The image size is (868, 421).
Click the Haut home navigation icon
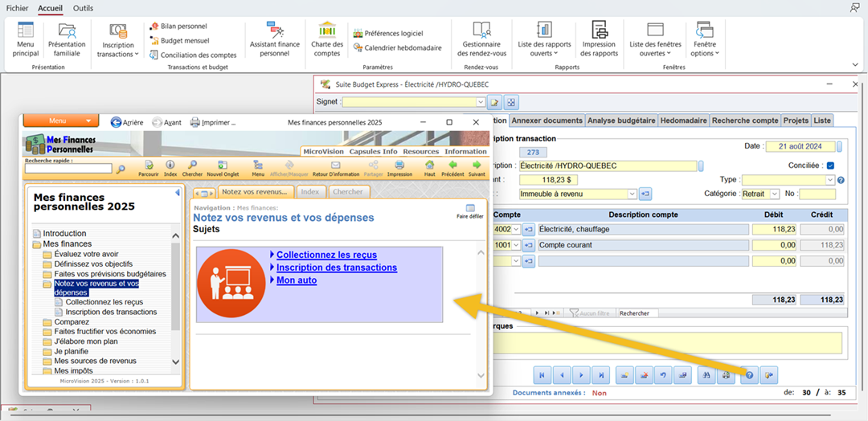pos(430,166)
